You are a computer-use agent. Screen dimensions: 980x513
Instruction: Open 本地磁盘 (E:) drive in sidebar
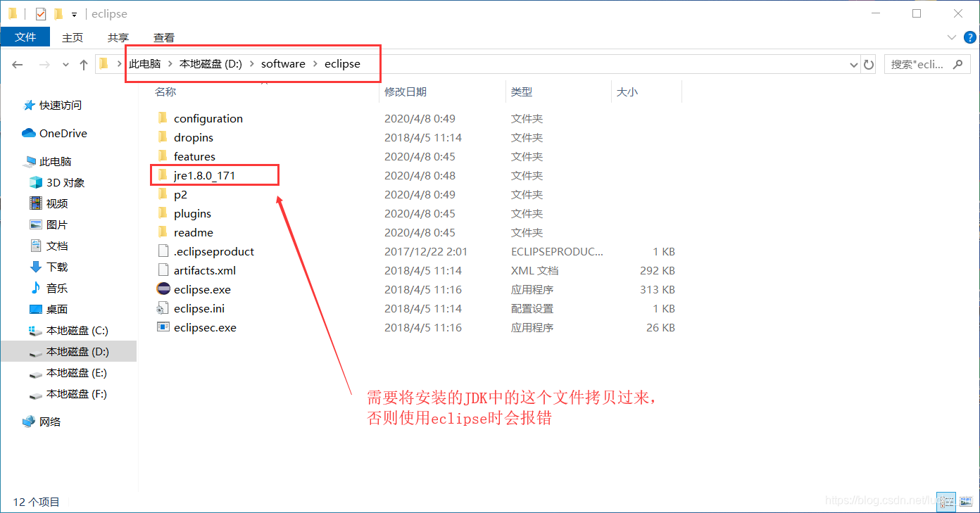tap(68, 372)
